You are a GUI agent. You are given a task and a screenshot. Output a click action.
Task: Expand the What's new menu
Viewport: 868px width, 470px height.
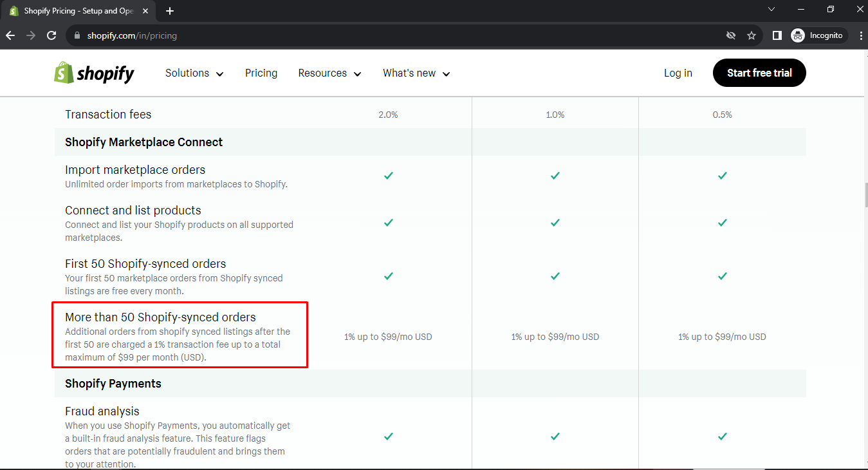point(416,73)
